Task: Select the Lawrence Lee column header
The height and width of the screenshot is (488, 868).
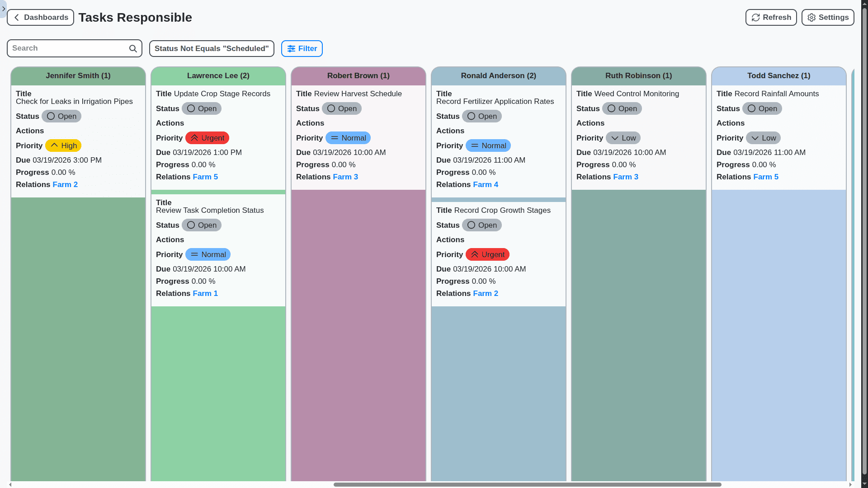Action: pyautogui.click(x=218, y=75)
